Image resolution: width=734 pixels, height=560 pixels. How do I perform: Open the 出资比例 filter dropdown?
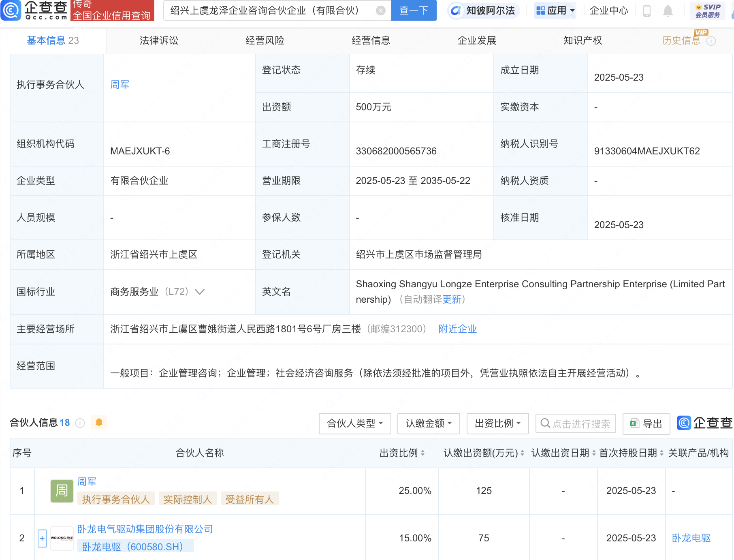click(x=497, y=423)
